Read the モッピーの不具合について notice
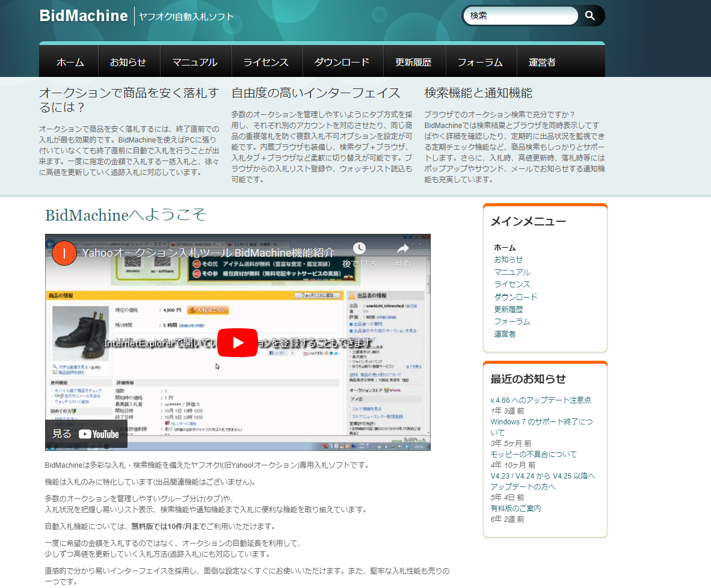Viewport: 711px width, 588px height. (x=533, y=454)
